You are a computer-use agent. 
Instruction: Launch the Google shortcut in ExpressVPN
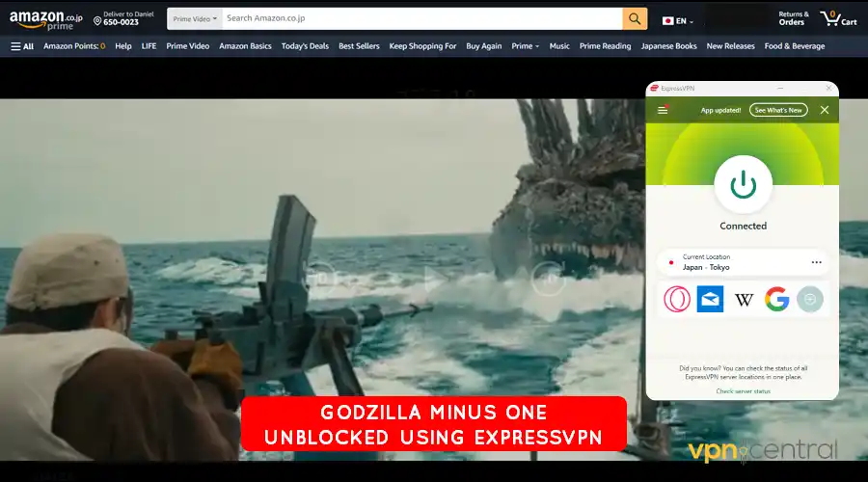coord(776,300)
